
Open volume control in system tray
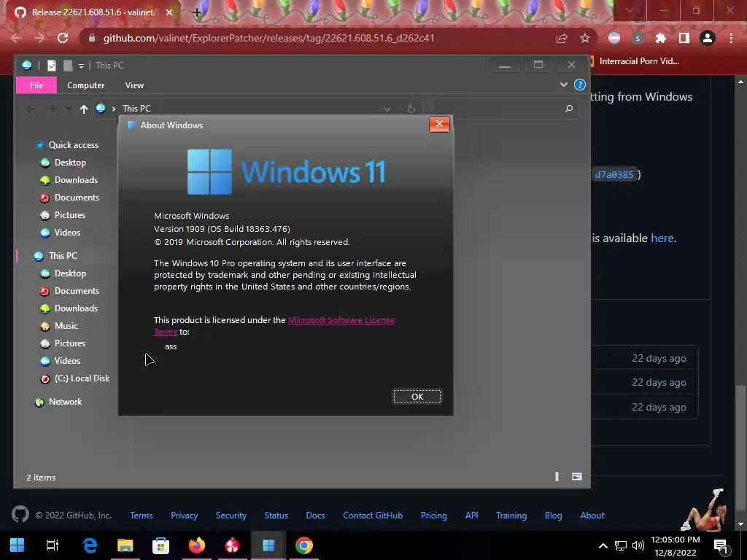click(638, 545)
